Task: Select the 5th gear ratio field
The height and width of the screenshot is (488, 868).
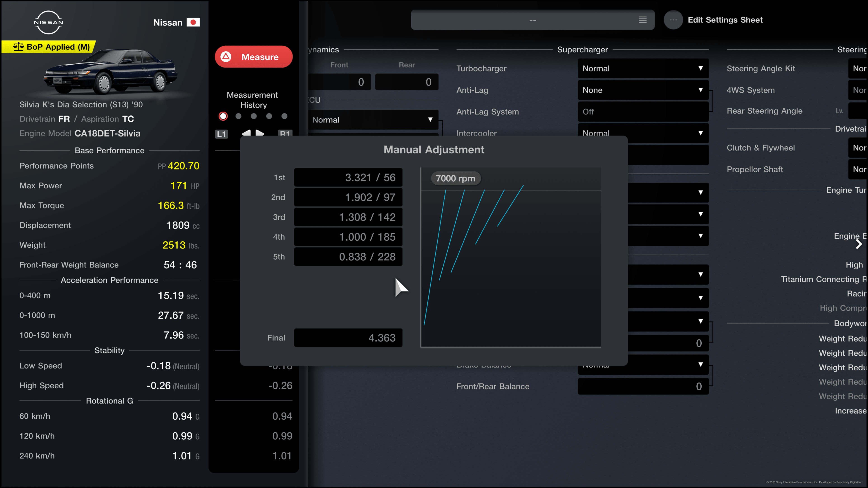Action: pyautogui.click(x=348, y=257)
